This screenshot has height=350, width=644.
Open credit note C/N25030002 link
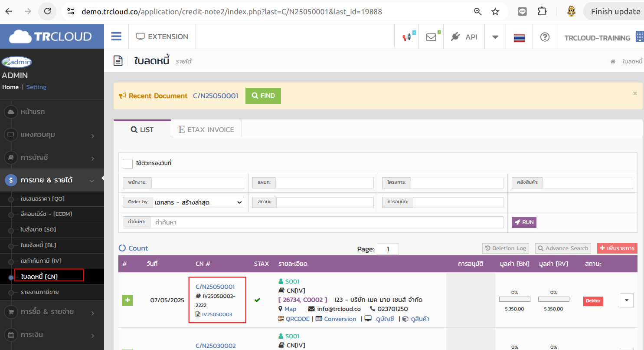click(x=216, y=346)
